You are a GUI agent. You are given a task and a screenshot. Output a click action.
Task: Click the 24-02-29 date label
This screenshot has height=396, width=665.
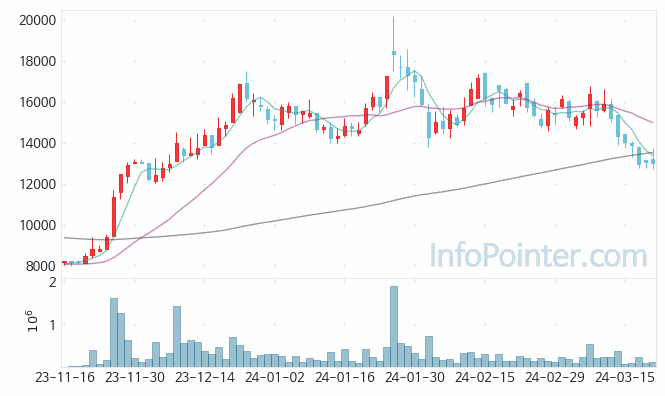pos(555,377)
